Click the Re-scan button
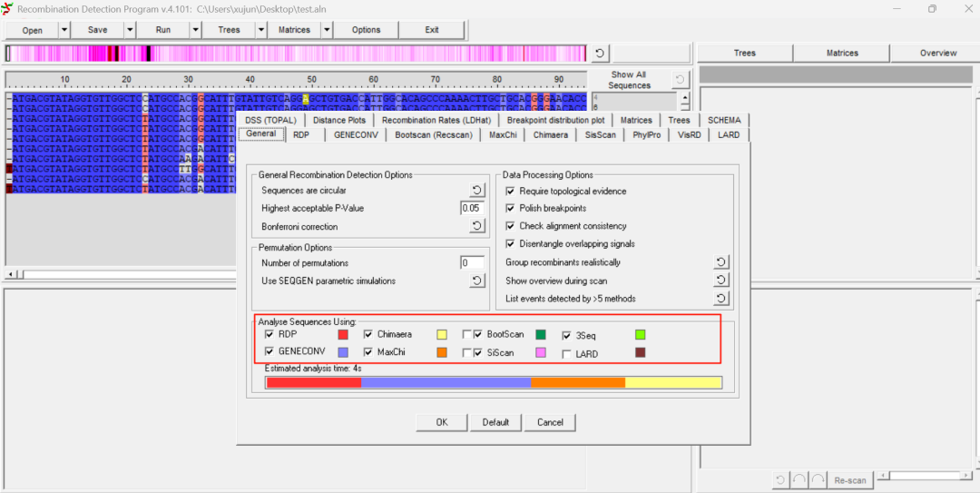 coord(850,480)
